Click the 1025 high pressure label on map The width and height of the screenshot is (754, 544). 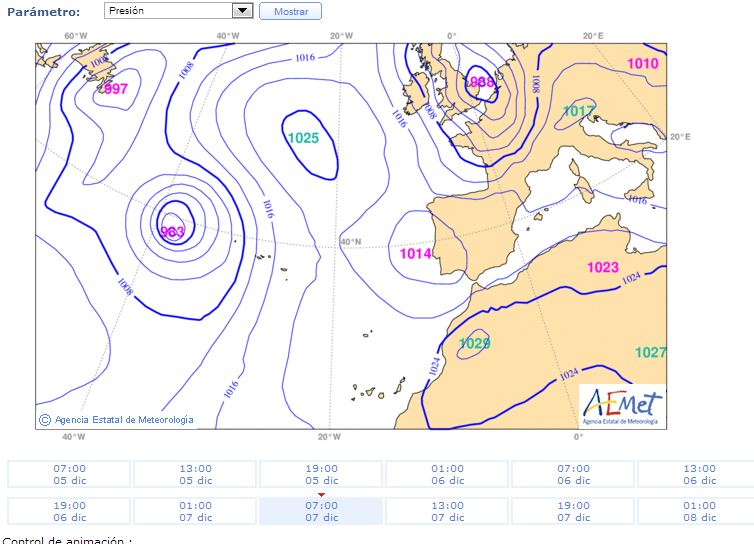(303, 138)
